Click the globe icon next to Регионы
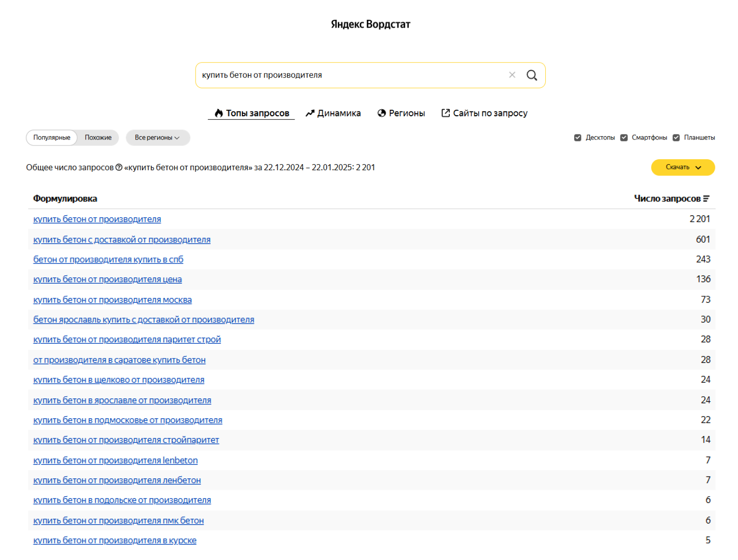This screenshot has height=560, width=738. [x=382, y=113]
